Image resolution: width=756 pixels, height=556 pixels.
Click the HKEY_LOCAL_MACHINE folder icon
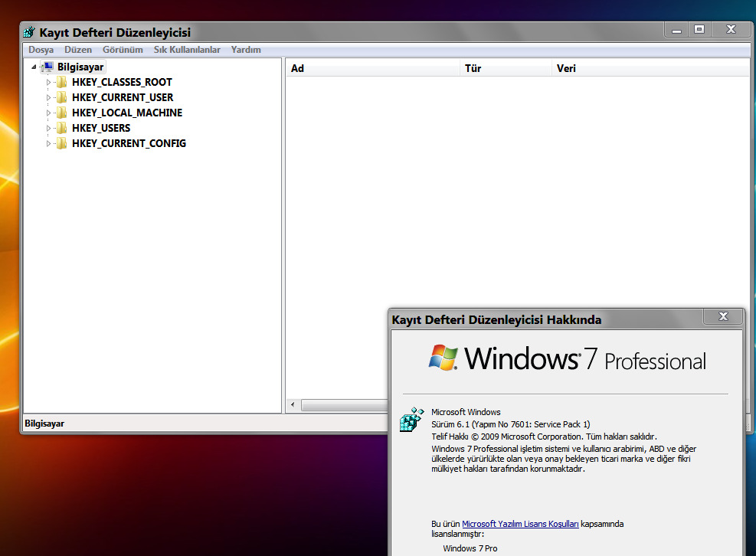[x=62, y=113]
